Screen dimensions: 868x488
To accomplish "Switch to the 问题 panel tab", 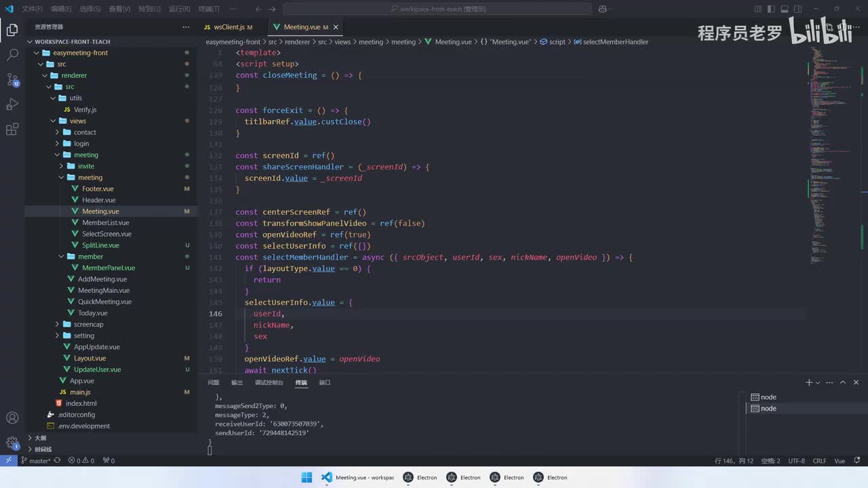I will (213, 382).
